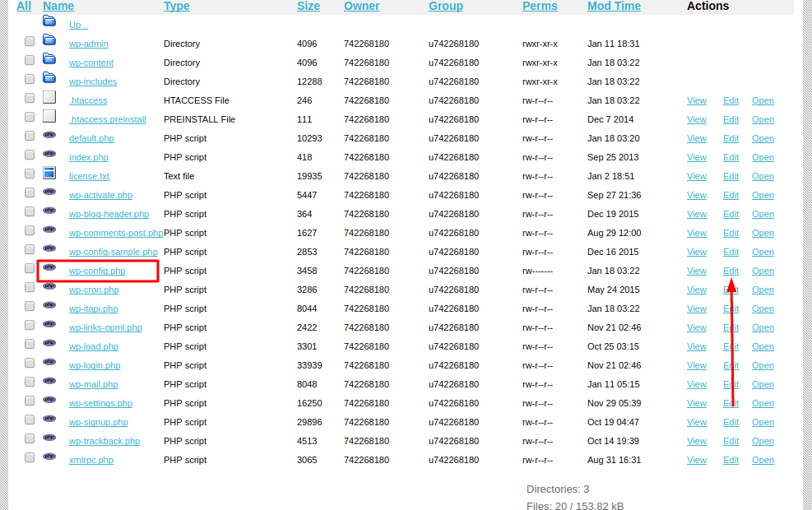
Task: Check the checkbox for wp-config.php
Action: coord(29,267)
